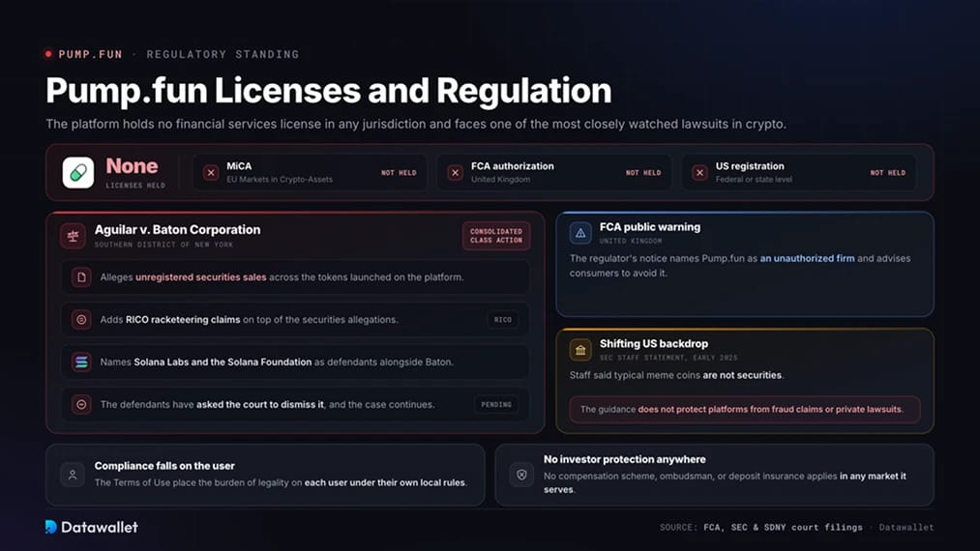
Task: Click the 'Pump.fun Licenses and Regulation' title
Action: click(x=329, y=91)
